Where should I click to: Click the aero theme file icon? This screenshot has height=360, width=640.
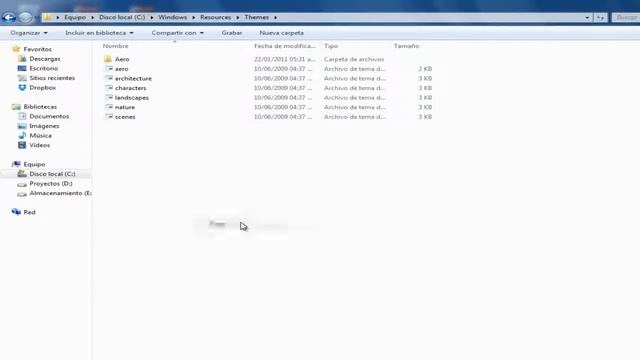pyautogui.click(x=109, y=69)
